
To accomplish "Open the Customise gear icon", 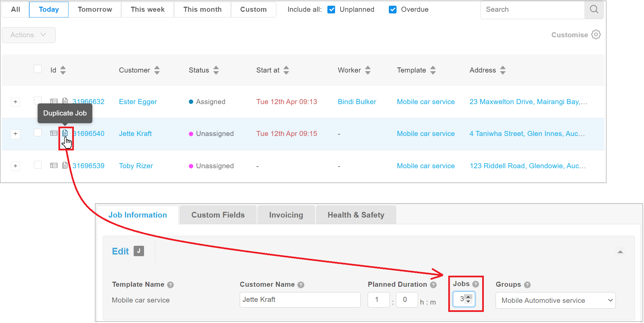I will coord(596,35).
